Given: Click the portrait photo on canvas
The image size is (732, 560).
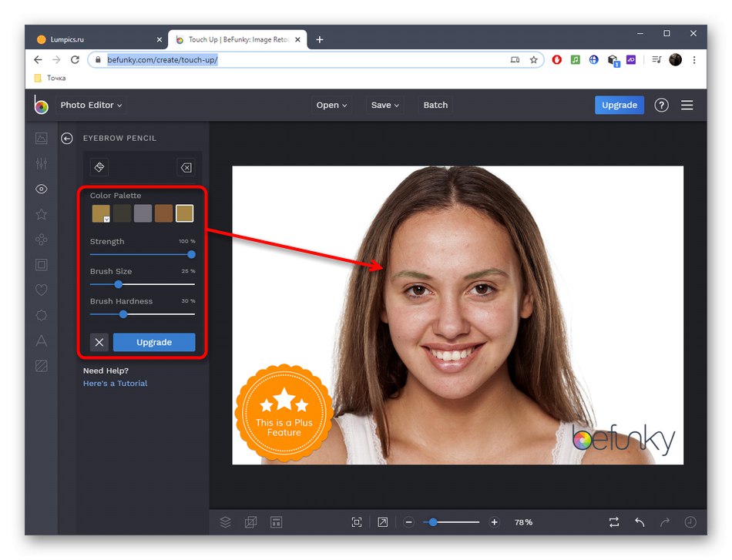Looking at the screenshot, I should [x=458, y=315].
